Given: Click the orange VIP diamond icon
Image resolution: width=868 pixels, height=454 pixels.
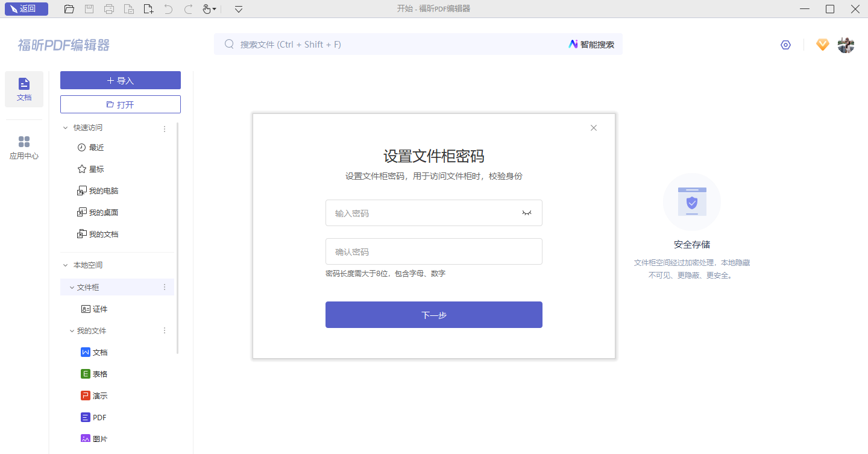Looking at the screenshot, I should 823,45.
